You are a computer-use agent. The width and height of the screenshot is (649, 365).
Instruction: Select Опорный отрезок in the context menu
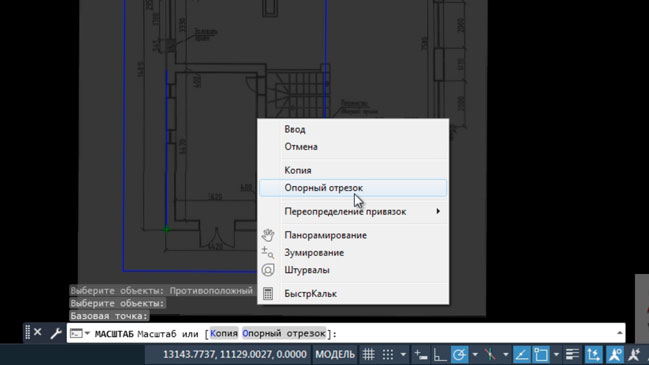coord(353,188)
